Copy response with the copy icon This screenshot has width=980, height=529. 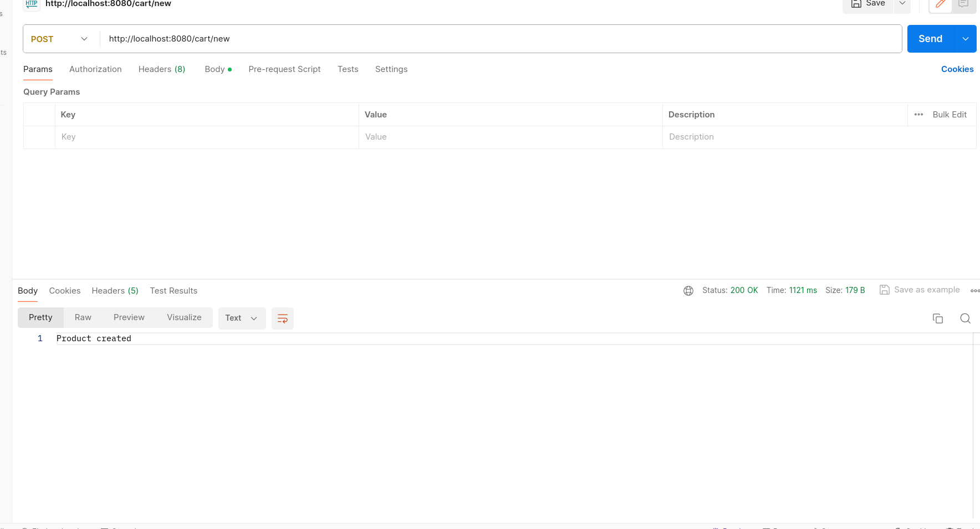[938, 319]
